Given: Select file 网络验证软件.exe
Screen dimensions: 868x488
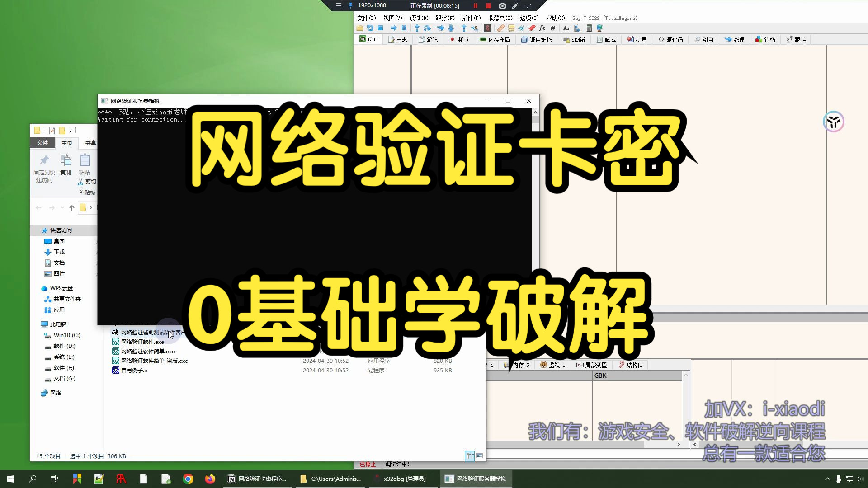Looking at the screenshot, I should pyautogui.click(x=142, y=342).
